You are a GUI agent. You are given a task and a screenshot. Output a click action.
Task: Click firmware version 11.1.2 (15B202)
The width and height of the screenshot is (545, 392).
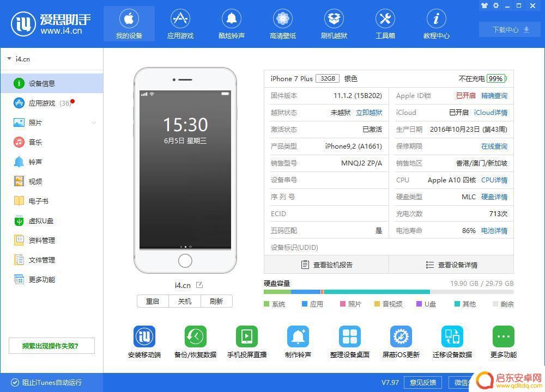pos(358,96)
